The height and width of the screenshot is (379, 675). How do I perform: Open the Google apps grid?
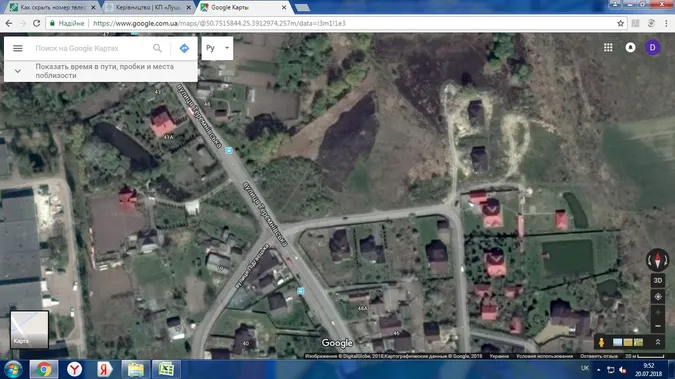(608, 47)
